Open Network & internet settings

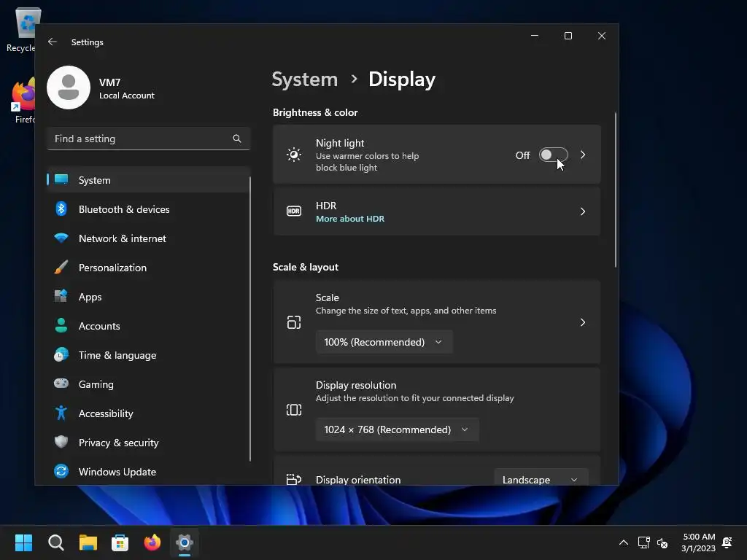pyautogui.click(x=148, y=238)
